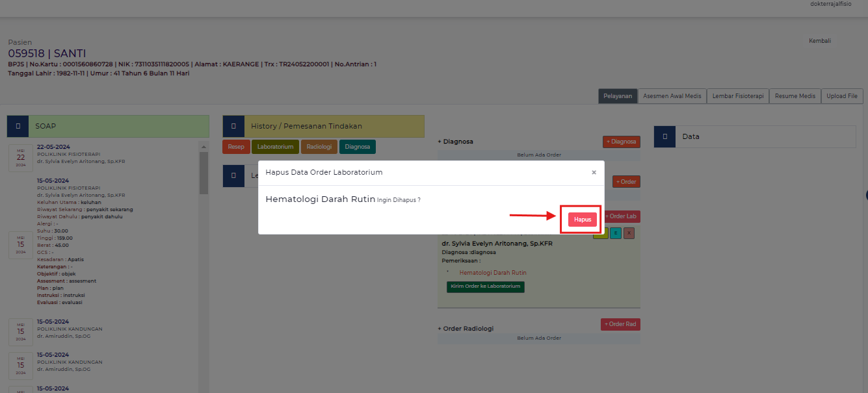Switch to the Pelayanan tab
This screenshot has height=393, width=868.
pos(617,96)
